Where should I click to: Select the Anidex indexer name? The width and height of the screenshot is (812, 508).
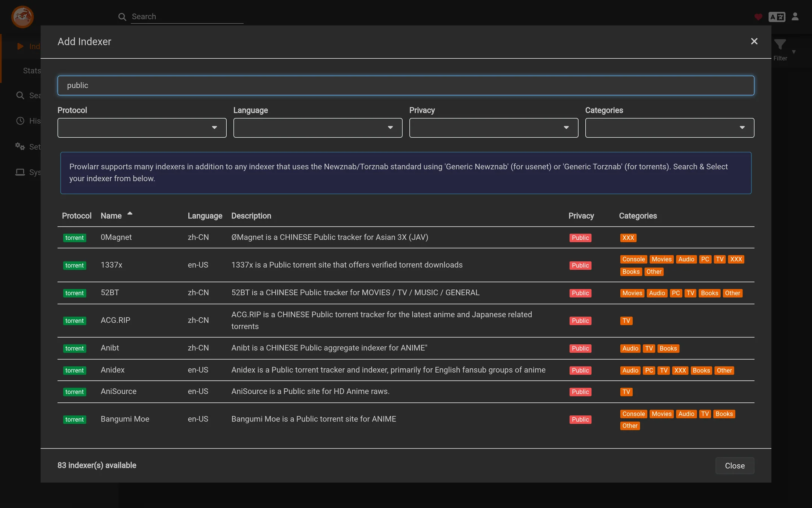click(113, 370)
